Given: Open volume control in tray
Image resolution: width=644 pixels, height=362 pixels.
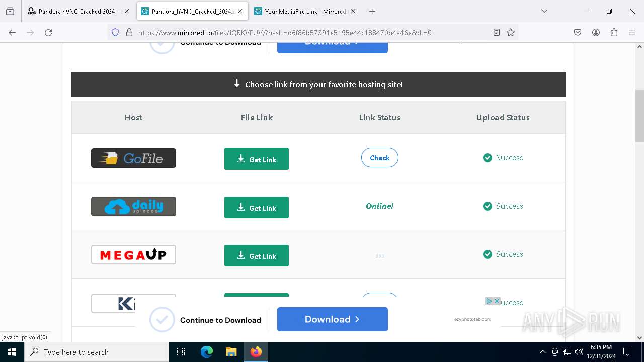Looking at the screenshot, I should click(x=579, y=352).
